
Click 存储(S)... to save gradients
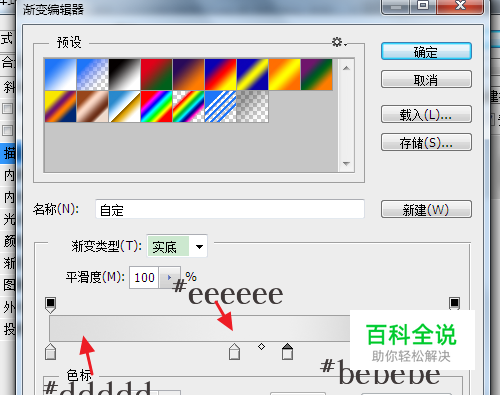426,142
